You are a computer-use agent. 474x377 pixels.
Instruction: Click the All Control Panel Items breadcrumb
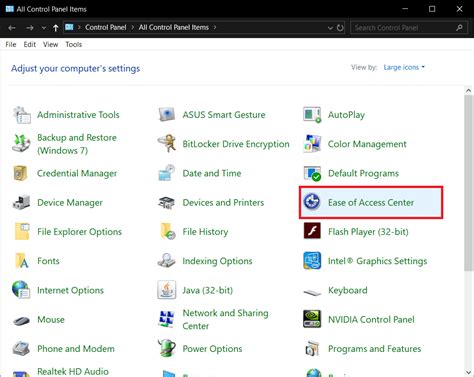coord(174,27)
